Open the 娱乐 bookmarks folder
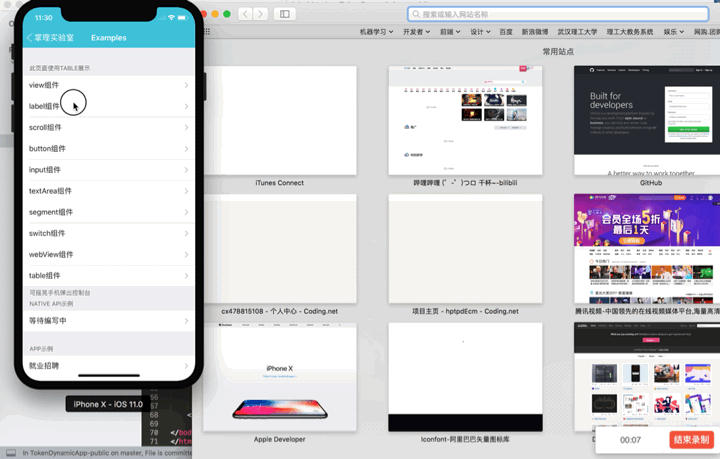 674,32
